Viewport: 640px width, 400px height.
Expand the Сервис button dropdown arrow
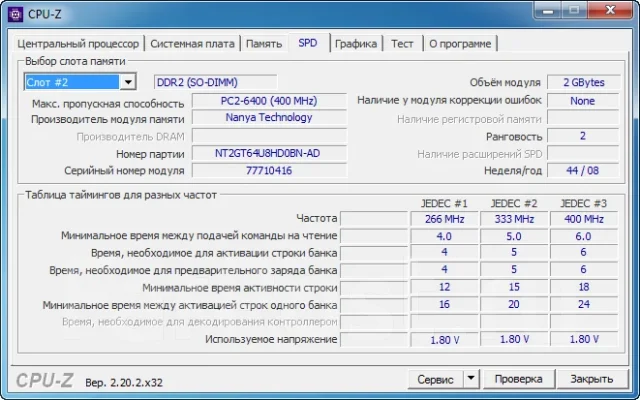pyautogui.click(x=471, y=379)
